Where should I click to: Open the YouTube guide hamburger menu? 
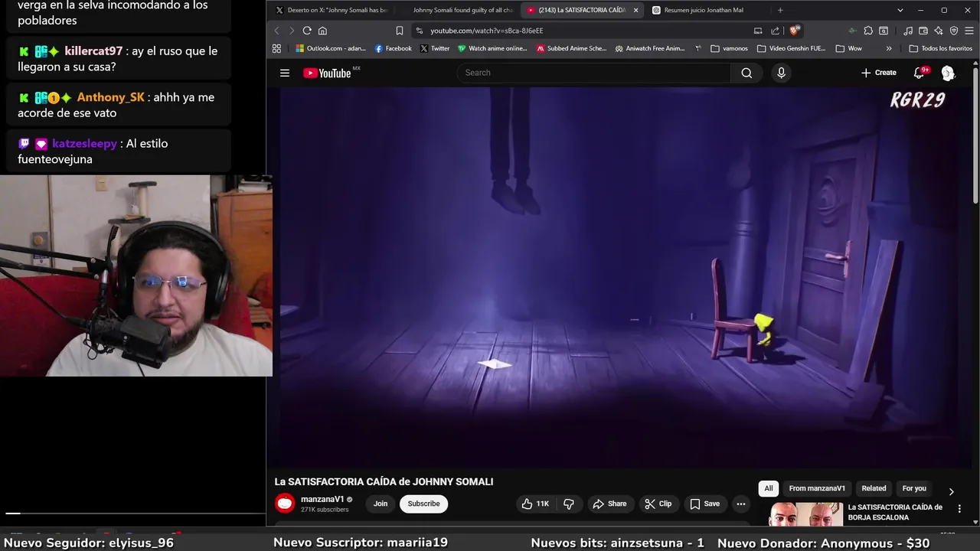(285, 73)
